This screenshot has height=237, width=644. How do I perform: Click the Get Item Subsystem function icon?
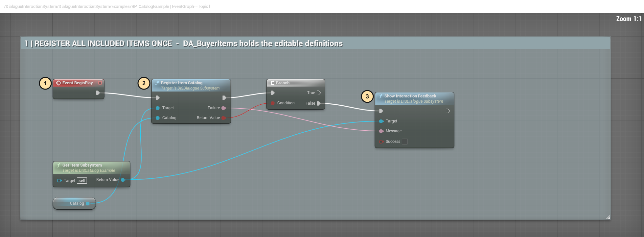[x=58, y=165]
